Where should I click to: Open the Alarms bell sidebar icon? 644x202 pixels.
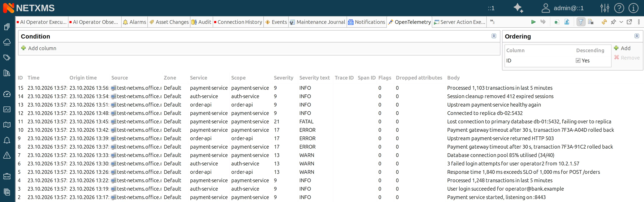tap(7, 140)
